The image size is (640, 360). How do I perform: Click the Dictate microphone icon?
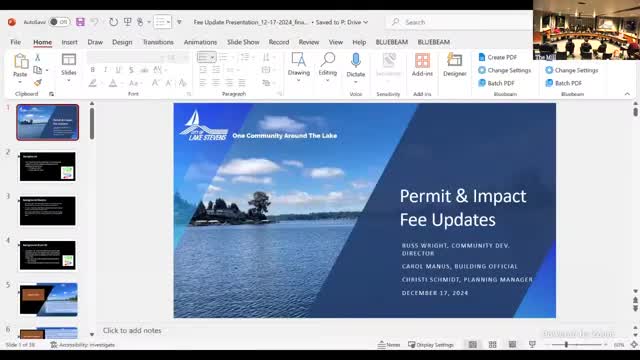pyautogui.click(x=356, y=60)
